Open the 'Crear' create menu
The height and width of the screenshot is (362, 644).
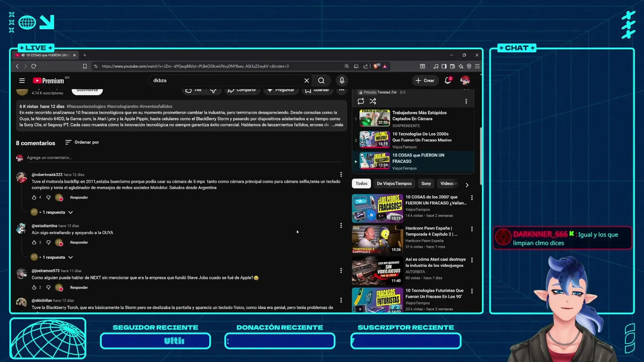coord(425,80)
